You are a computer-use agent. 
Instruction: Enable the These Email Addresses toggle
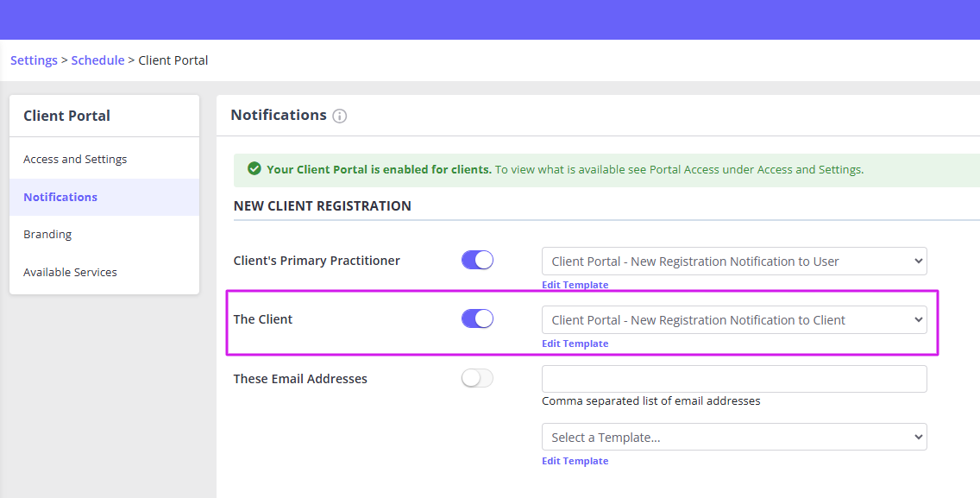point(477,378)
